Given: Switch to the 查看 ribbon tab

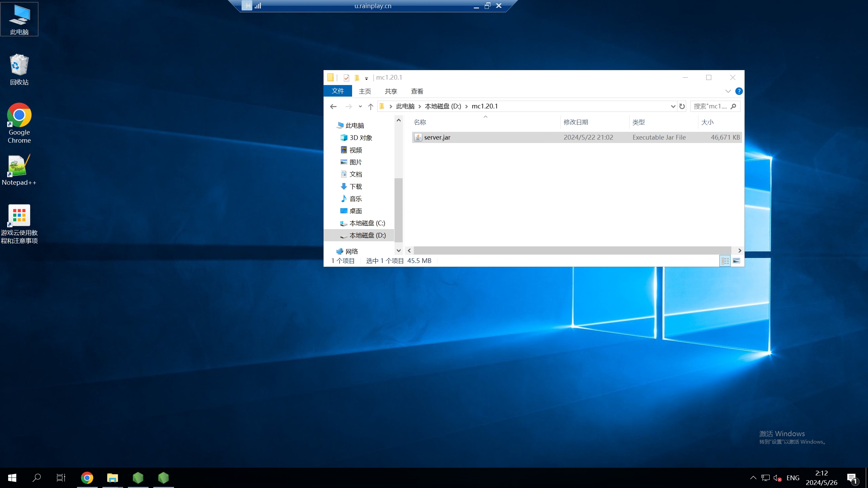Looking at the screenshot, I should (417, 91).
